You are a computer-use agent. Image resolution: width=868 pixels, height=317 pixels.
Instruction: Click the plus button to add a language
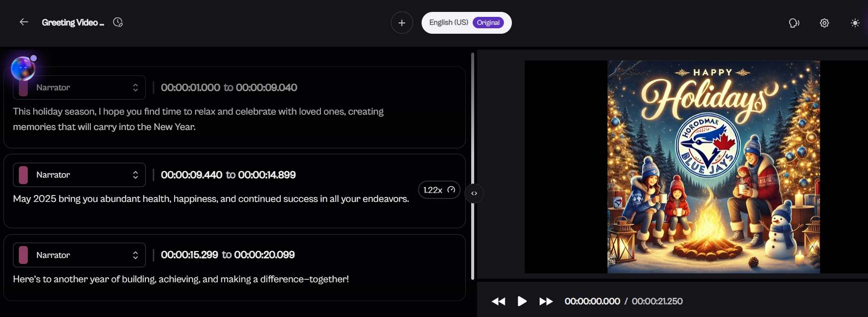[x=402, y=23]
